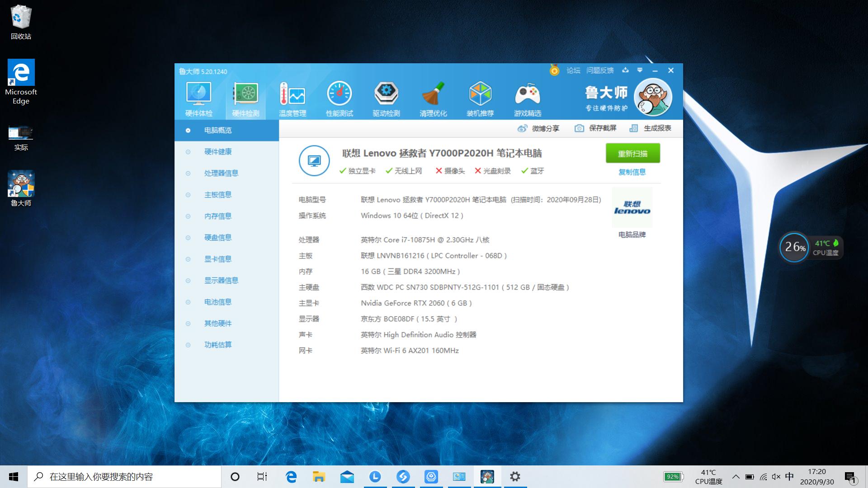Click the 保存截屏 camera icon

click(579, 128)
